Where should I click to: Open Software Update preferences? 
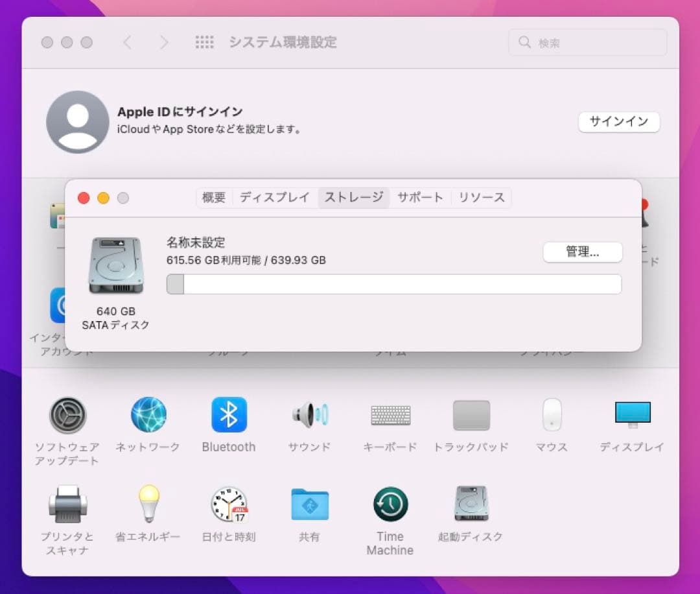(x=67, y=416)
